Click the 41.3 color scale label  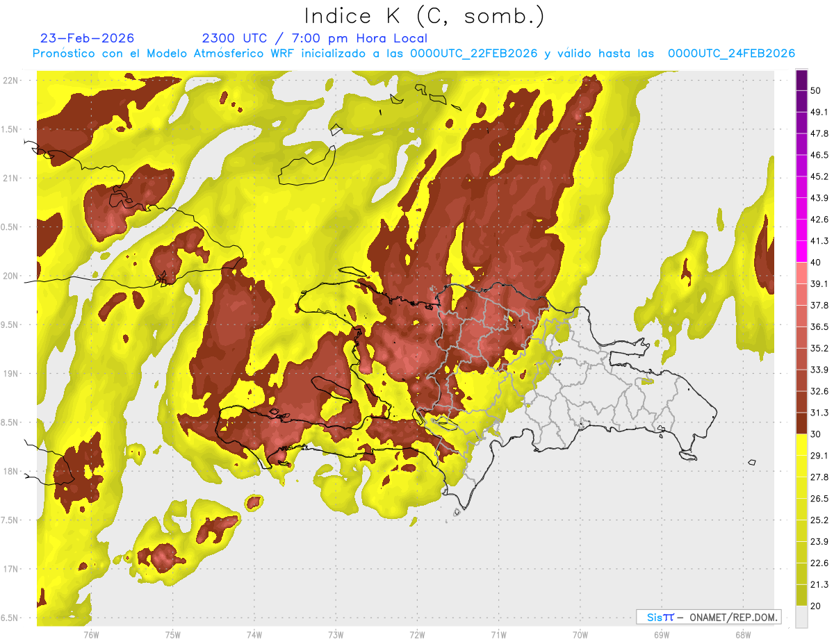(819, 241)
